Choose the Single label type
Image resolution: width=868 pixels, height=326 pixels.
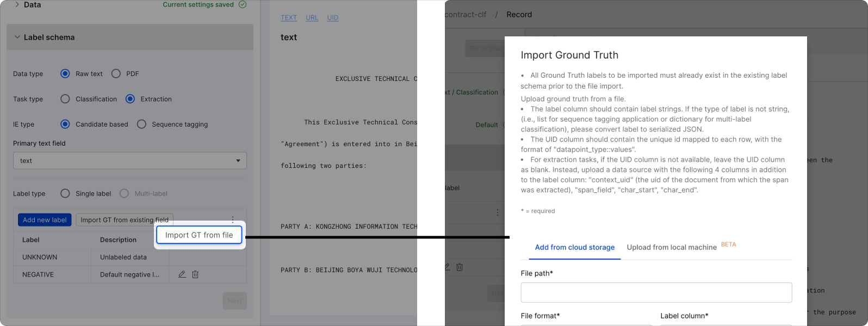[65, 193]
